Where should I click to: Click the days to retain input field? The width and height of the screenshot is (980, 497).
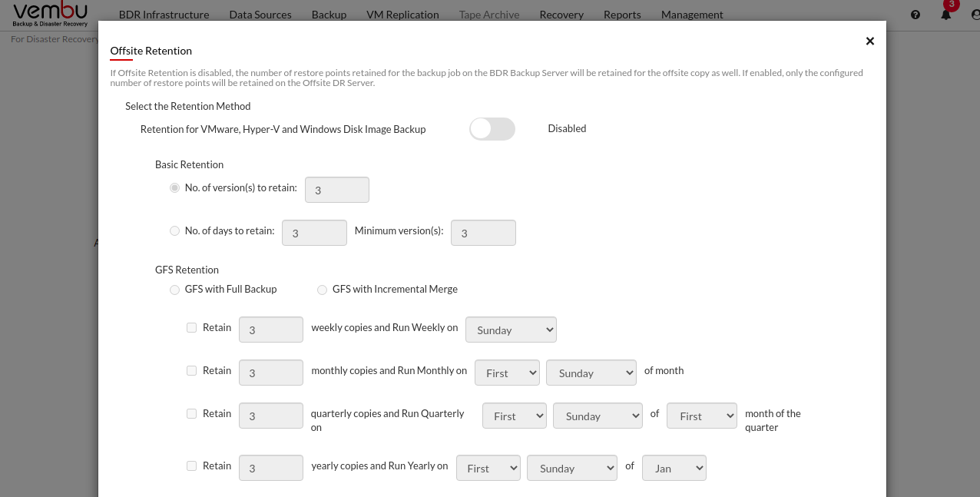point(314,233)
